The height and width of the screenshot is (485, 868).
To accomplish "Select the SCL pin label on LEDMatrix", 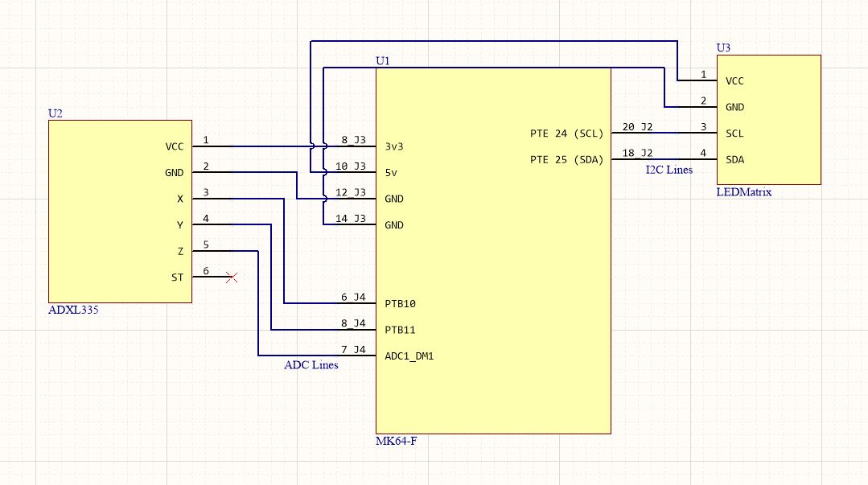I will (734, 134).
